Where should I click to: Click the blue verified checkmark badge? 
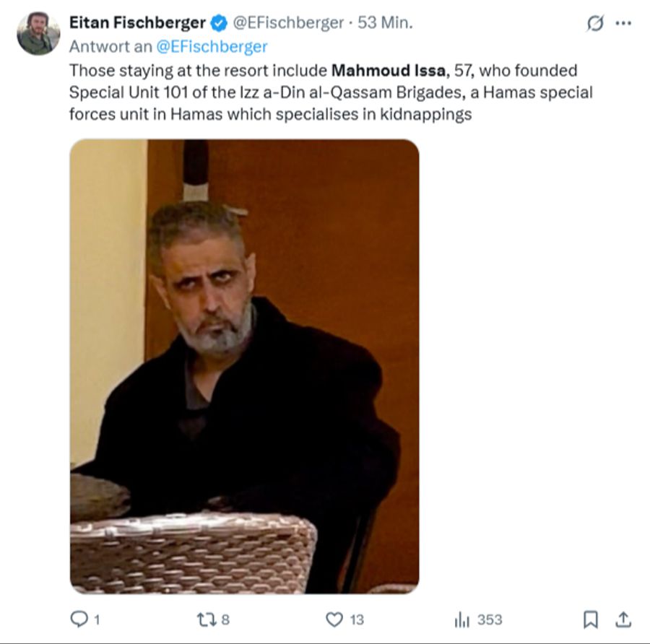pyautogui.click(x=220, y=23)
